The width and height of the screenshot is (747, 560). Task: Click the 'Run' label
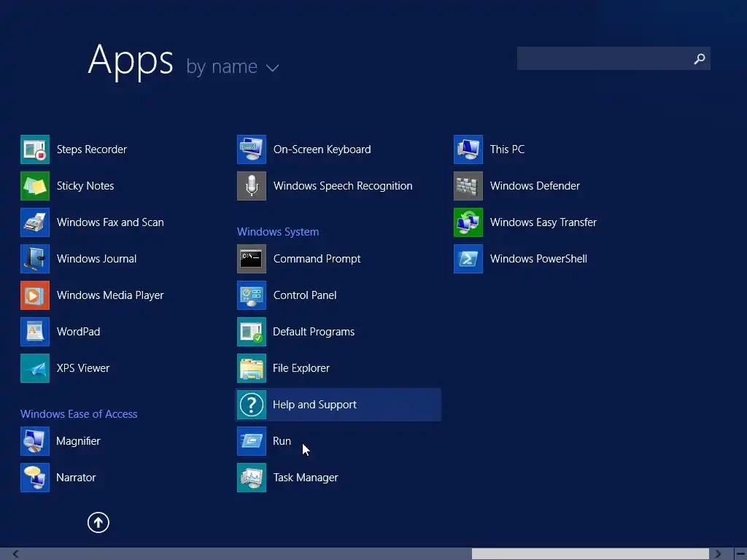(x=282, y=441)
